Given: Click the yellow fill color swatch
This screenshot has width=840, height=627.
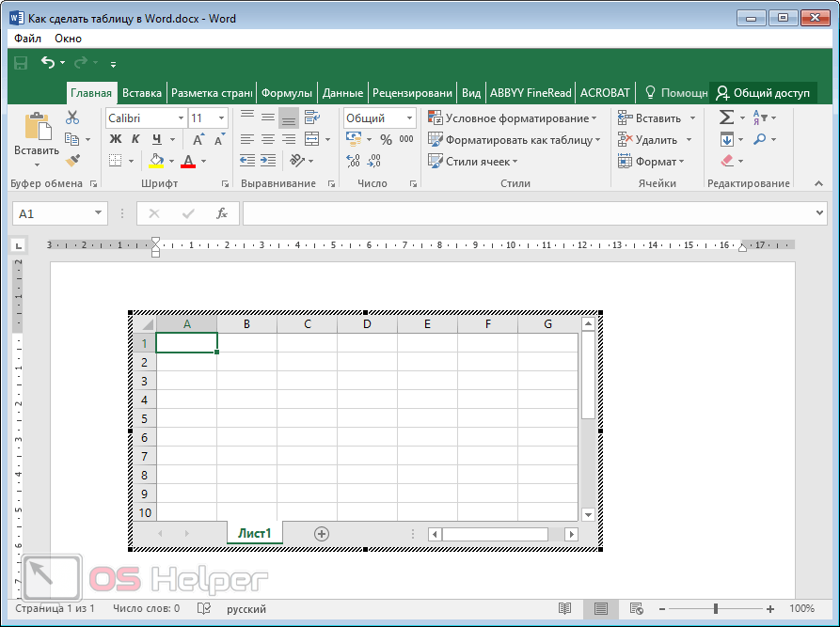Looking at the screenshot, I should pos(155,161).
